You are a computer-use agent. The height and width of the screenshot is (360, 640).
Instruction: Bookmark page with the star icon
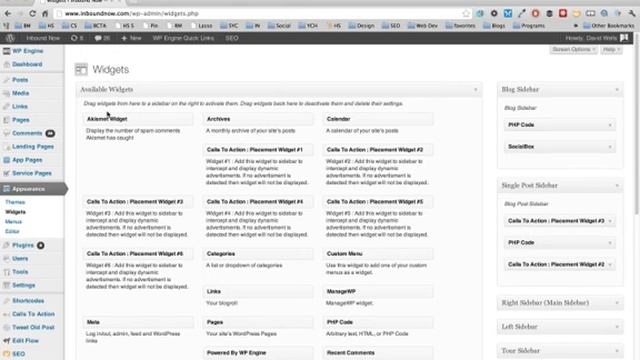[466, 13]
